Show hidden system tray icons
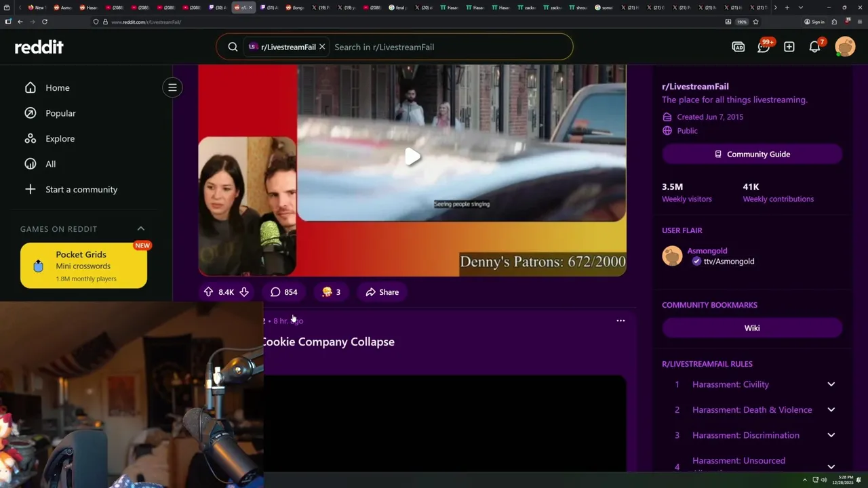The image size is (868, 488). tap(804, 480)
